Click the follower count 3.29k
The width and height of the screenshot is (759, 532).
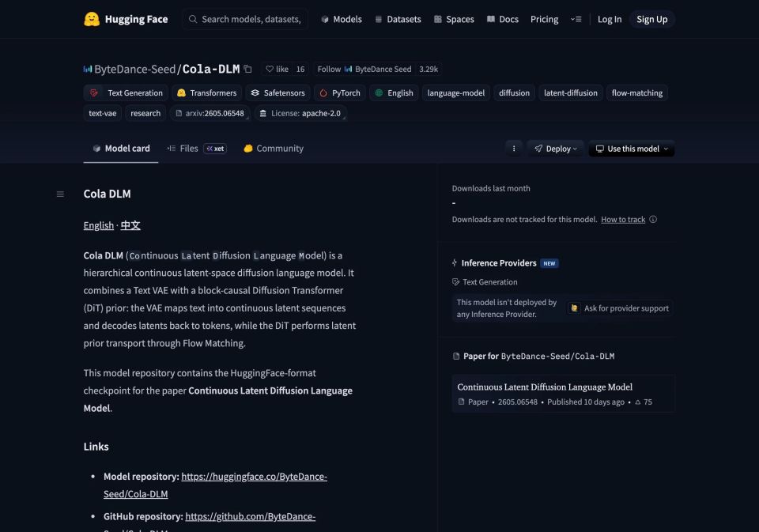point(429,70)
